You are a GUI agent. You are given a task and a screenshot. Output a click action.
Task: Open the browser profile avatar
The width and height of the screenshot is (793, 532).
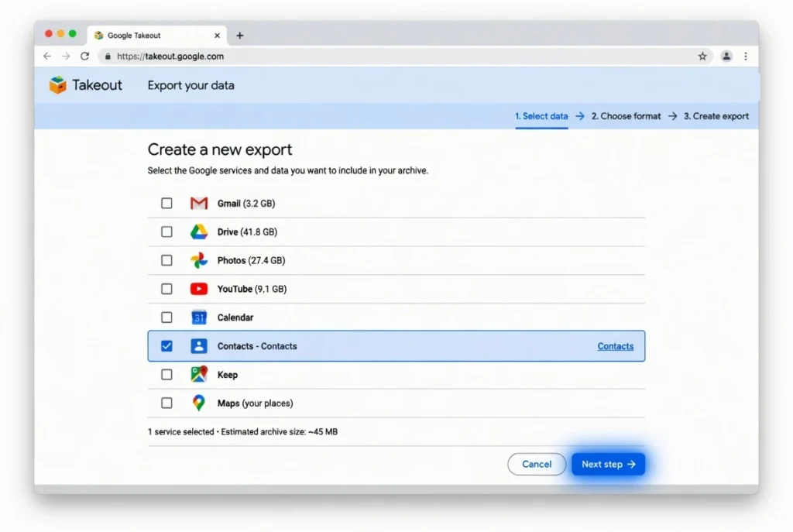pos(726,56)
